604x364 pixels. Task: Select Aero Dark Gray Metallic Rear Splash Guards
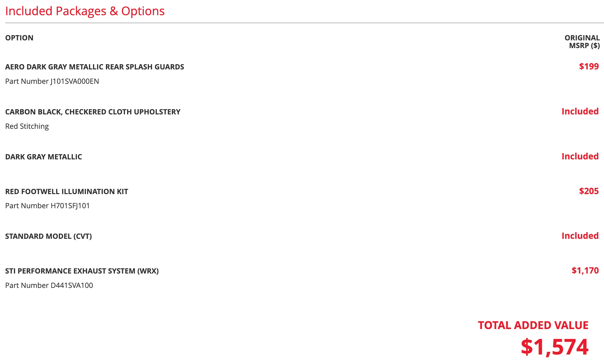click(95, 67)
